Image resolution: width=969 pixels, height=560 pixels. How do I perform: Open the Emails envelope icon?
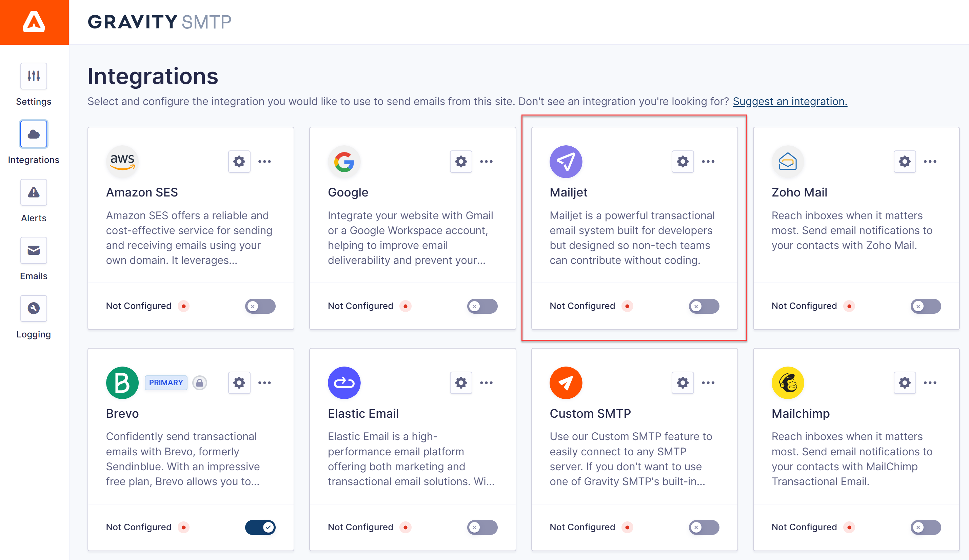[34, 250]
